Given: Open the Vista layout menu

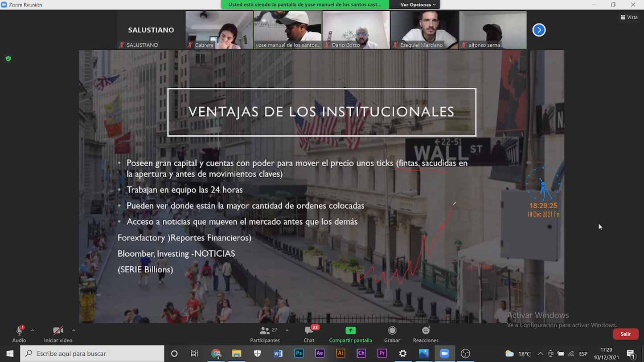Looking at the screenshot, I should pyautogui.click(x=629, y=17).
